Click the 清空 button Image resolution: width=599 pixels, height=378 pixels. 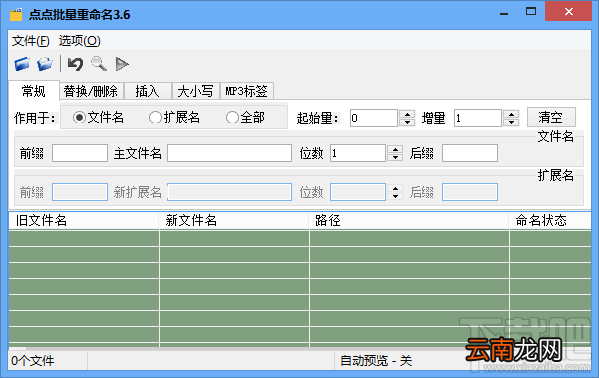coord(551,117)
